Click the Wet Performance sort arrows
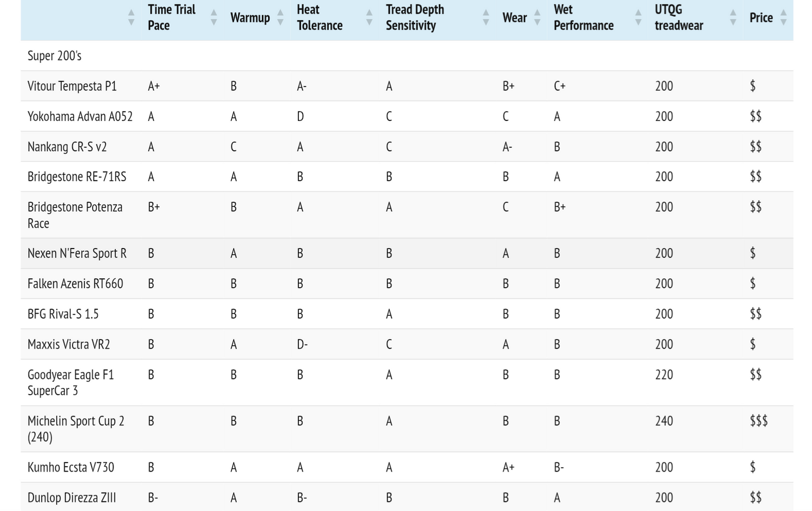 [638, 17]
